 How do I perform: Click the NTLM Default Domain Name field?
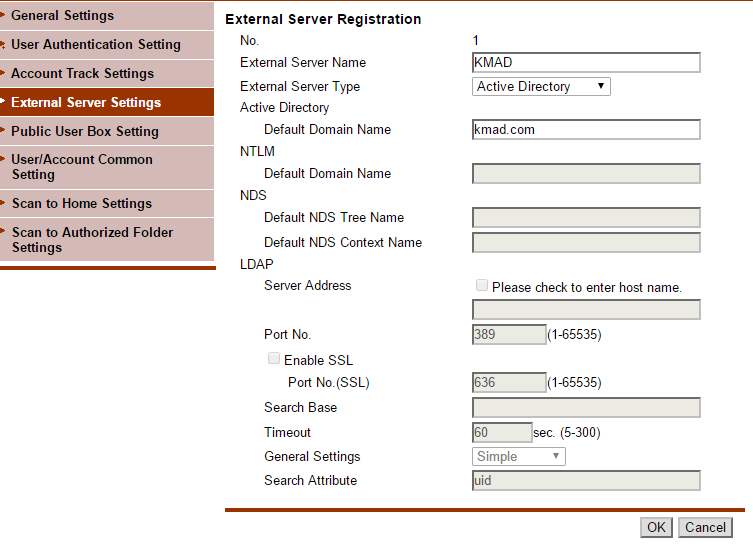(586, 173)
